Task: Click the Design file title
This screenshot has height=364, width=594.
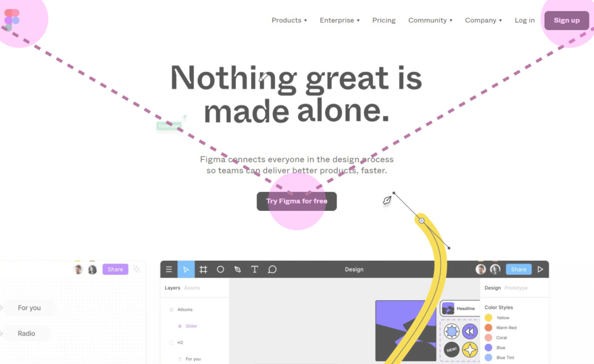Action: click(x=354, y=270)
